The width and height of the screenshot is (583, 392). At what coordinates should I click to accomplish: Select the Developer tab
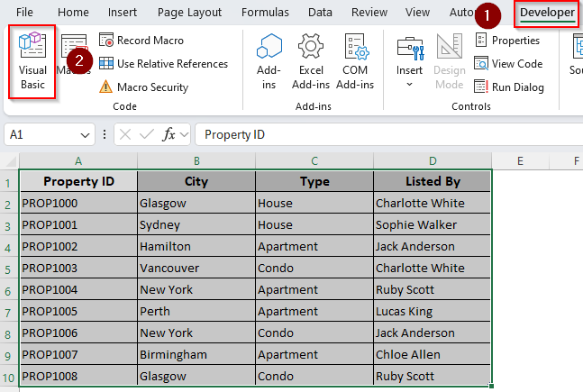(547, 13)
